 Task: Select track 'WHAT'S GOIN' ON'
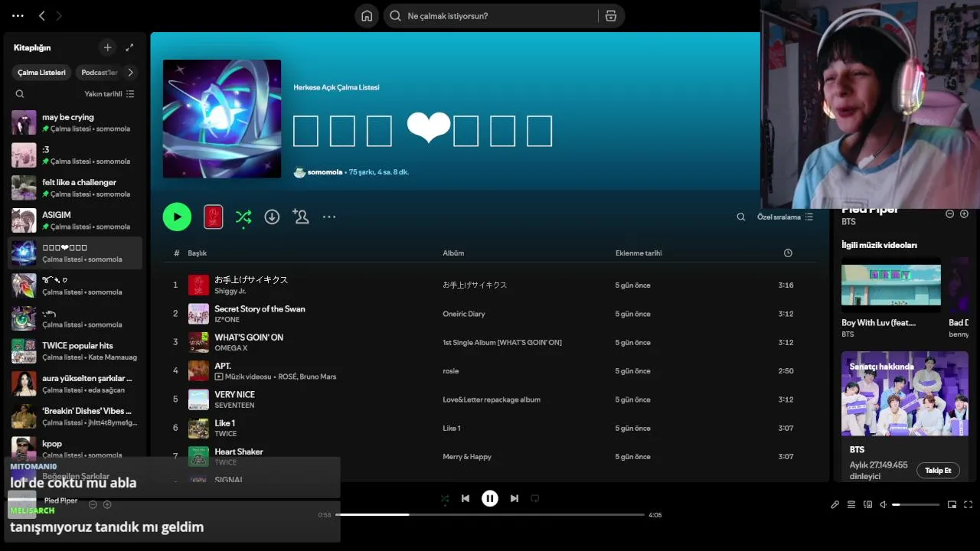tap(249, 337)
